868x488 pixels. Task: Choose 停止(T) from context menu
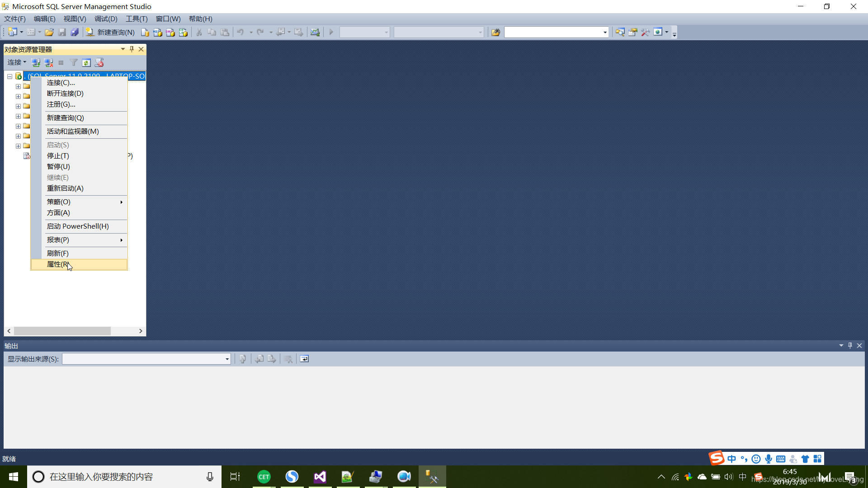click(79, 156)
